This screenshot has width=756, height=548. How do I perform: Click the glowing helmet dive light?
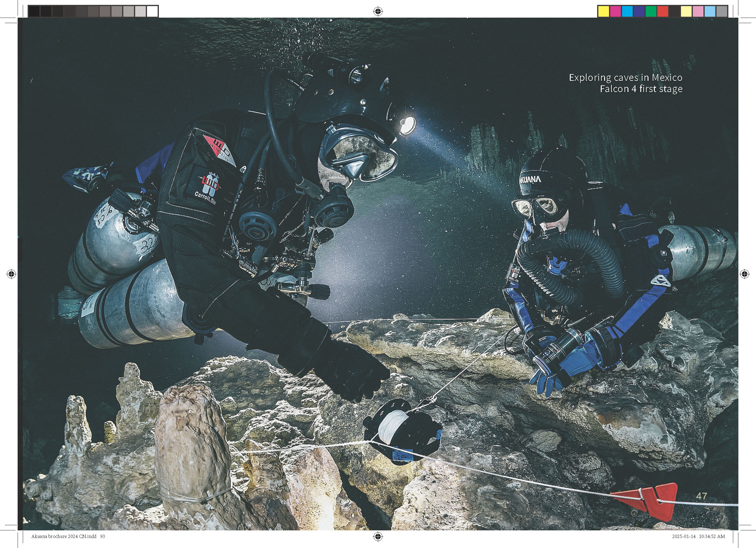point(407,126)
